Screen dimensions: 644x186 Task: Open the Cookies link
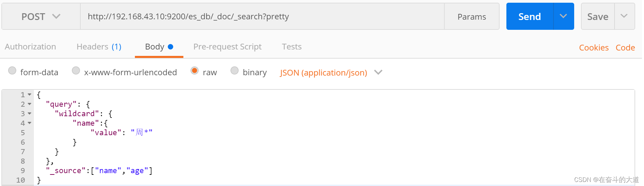click(x=593, y=48)
